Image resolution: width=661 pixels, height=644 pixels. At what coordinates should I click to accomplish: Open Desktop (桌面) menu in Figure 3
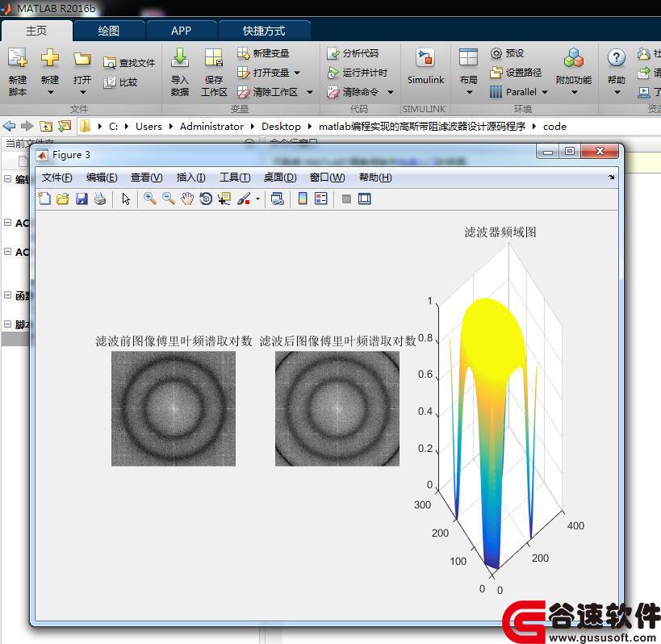tap(280, 178)
